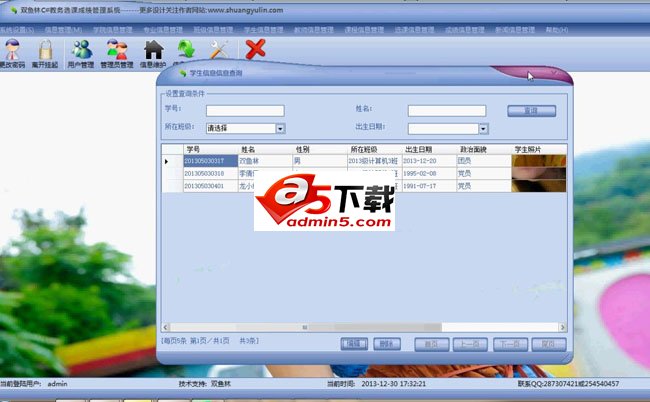Image resolution: width=650 pixels, height=402 pixels.
Task: Click the 当前登陆用户 admin status bar text
Action: (x=34, y=384)
